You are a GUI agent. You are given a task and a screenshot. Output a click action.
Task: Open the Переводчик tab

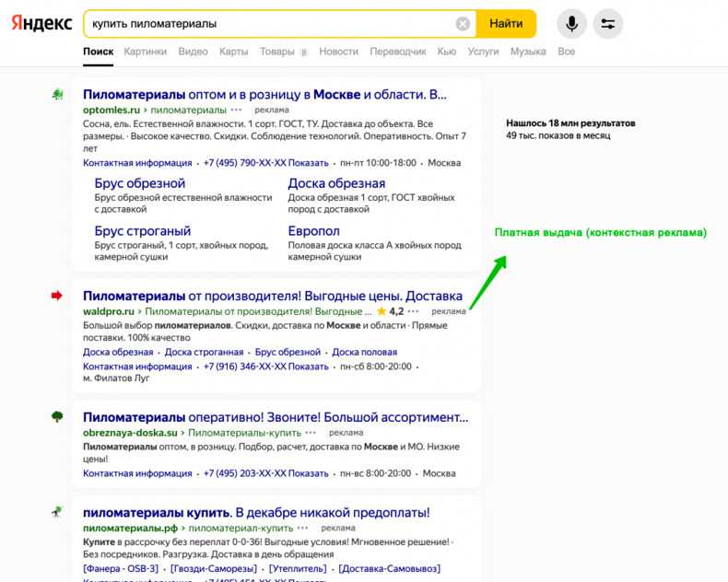click(x=398, y=52)
